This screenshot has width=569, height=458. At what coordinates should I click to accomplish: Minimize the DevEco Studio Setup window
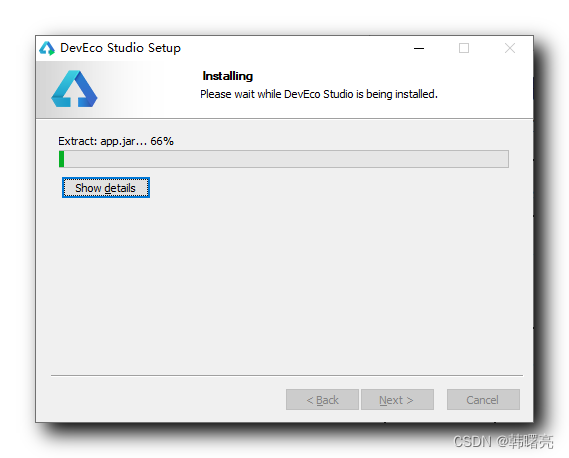click(x=419, y=48)
